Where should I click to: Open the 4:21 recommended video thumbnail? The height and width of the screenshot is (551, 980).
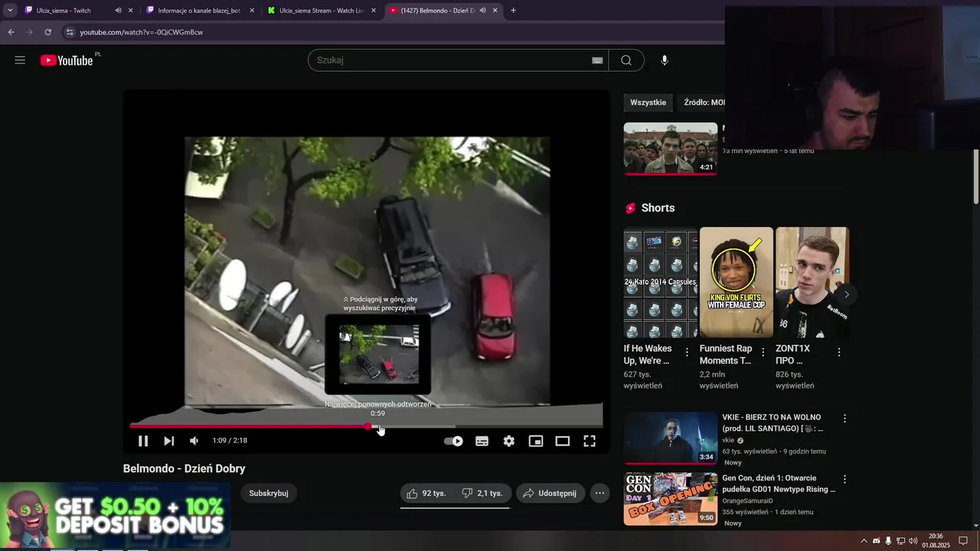(670, 148)
